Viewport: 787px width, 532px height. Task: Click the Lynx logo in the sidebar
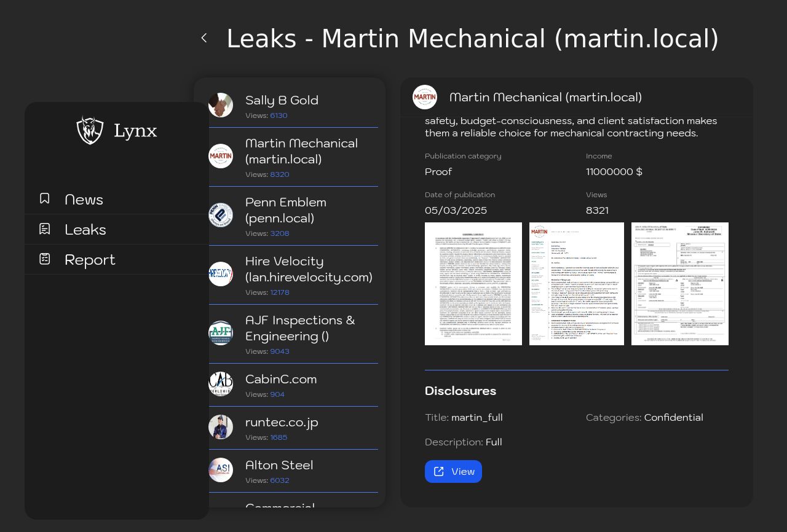117,130
